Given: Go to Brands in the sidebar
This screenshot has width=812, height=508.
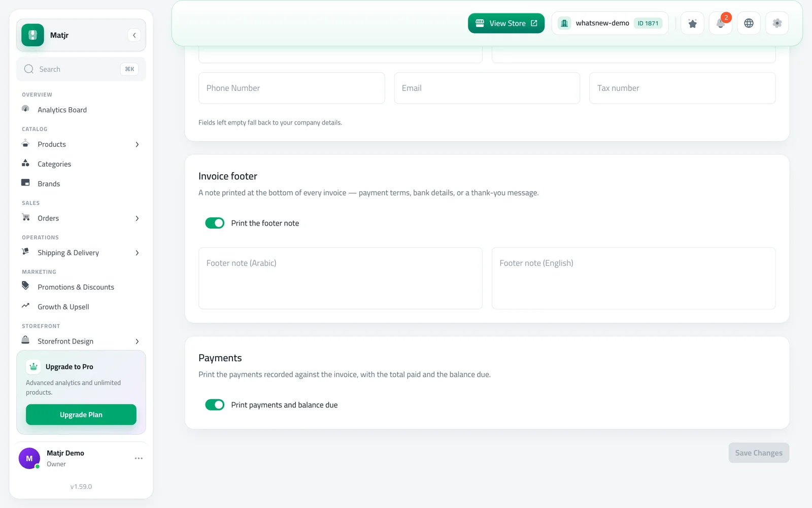Looking at the screenshot, I should point(81,184).
